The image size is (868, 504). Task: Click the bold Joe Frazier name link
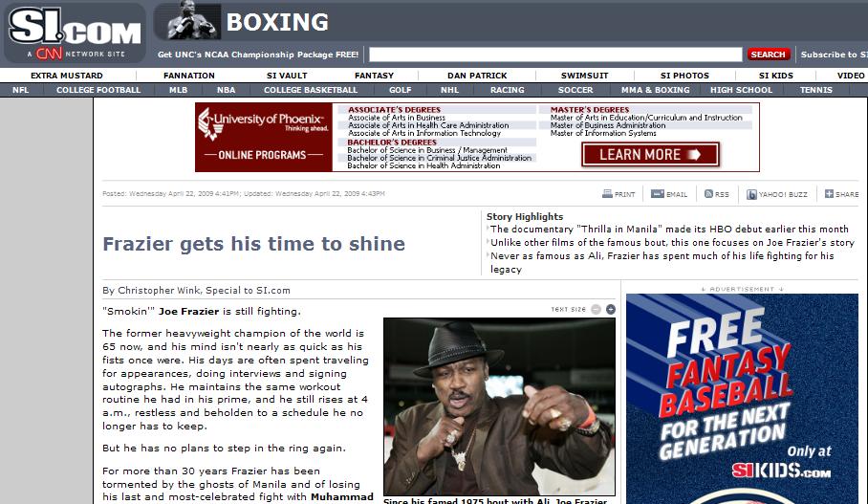[x=188, y=311]
